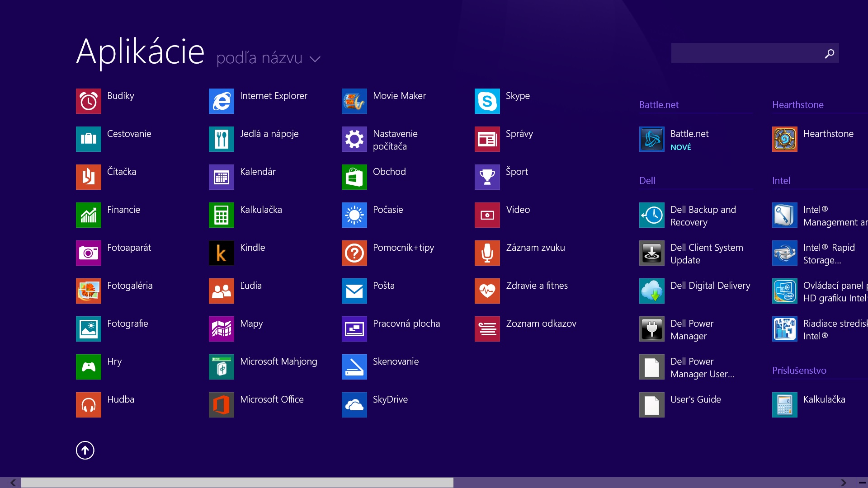
Task: Launch the Battle.net icon
Action: click(x=652, y=139)
